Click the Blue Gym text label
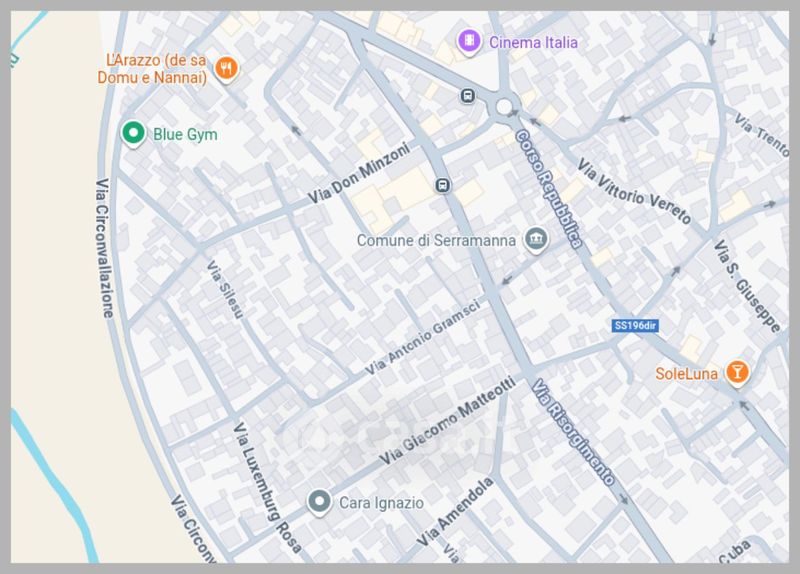This screenshot has width=800, height=574. (x=184, y=134)
